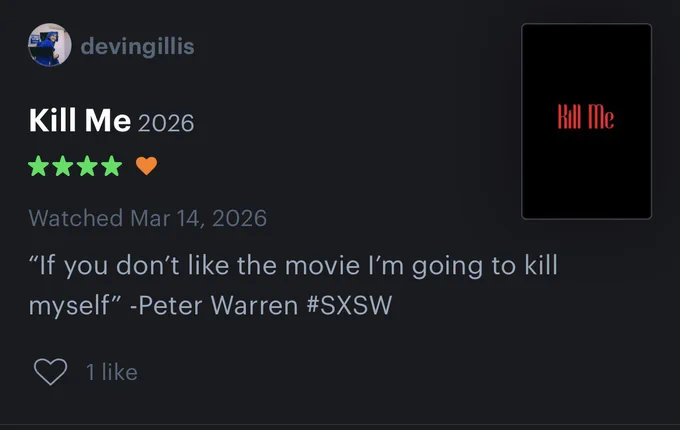Click the word Watched in date line
680x430 pixels.
point(76,218)
